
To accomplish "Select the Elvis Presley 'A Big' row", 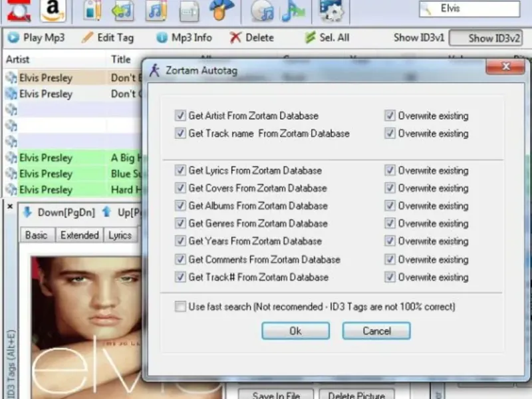I will (73, 158).
